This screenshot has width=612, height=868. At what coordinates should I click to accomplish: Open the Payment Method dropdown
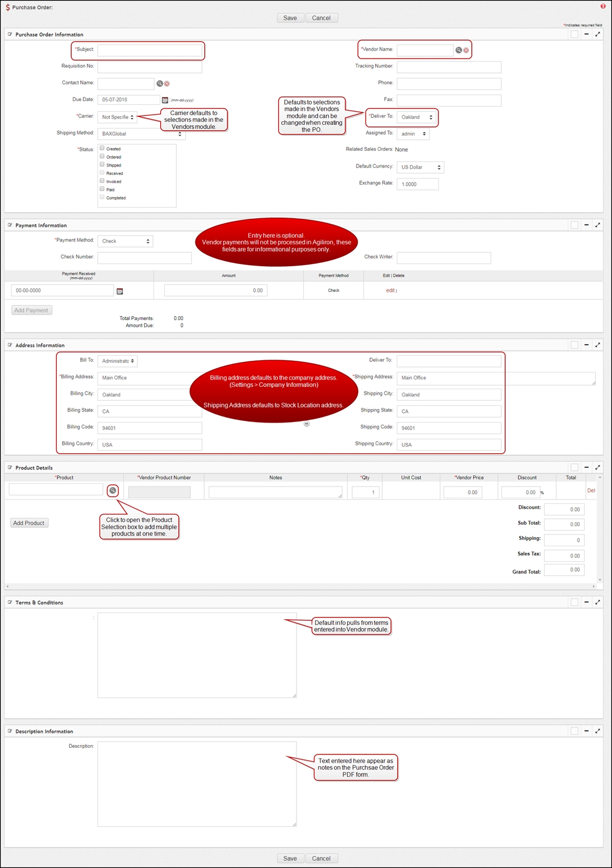click(125, 241)
